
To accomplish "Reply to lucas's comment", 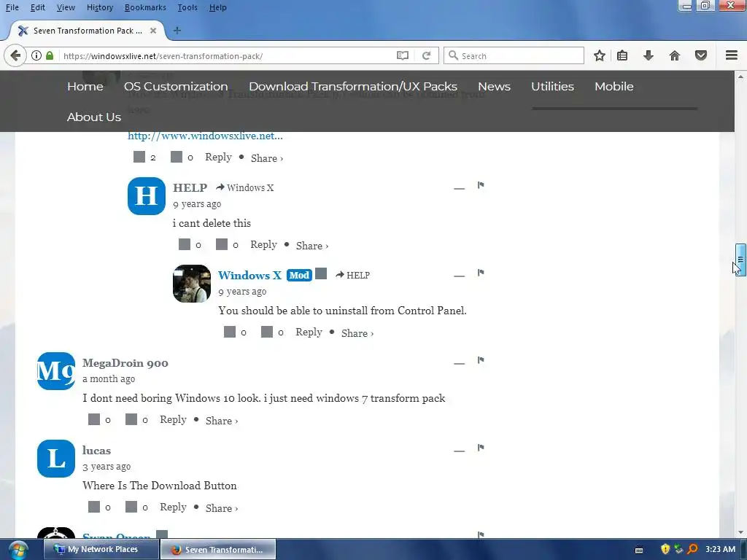I will pos(173,507).
